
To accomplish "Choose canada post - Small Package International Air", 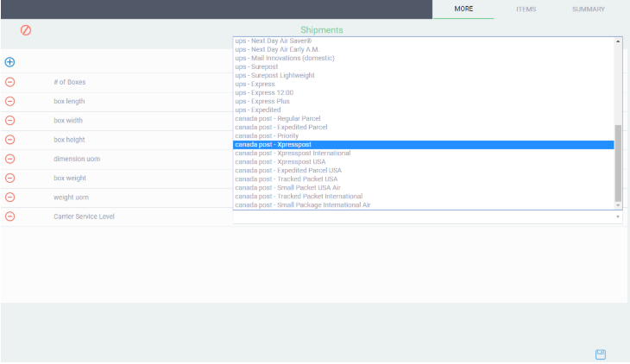I will click(x=424, y=205).
